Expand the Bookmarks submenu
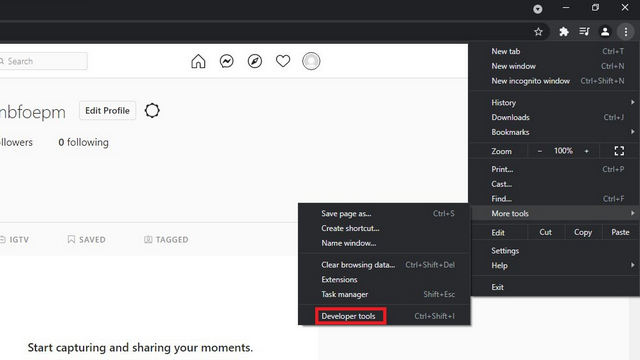The height and width of the screenshot is (360, 640). point(554,132)
